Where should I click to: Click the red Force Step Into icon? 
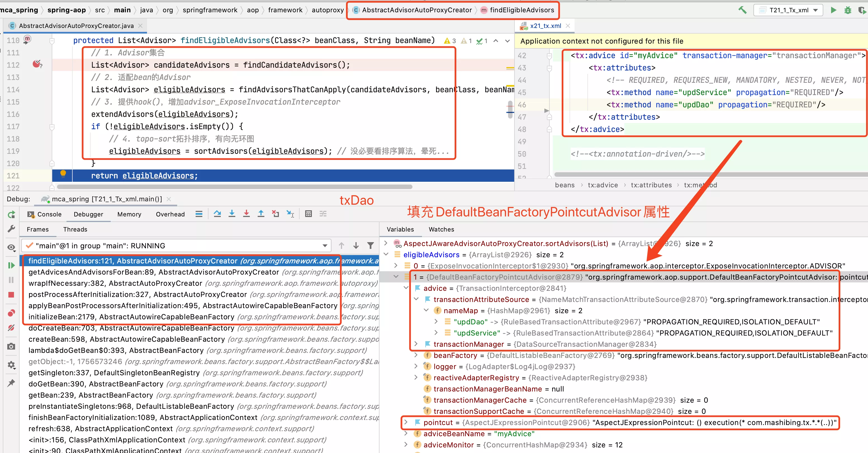pyautogui.click(x=246, y=214)
